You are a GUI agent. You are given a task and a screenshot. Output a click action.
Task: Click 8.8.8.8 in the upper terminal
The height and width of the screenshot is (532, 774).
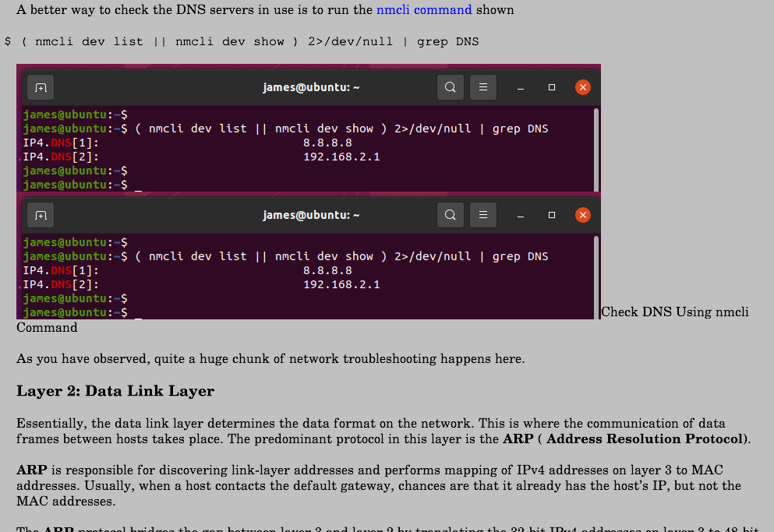click(327, 143)
